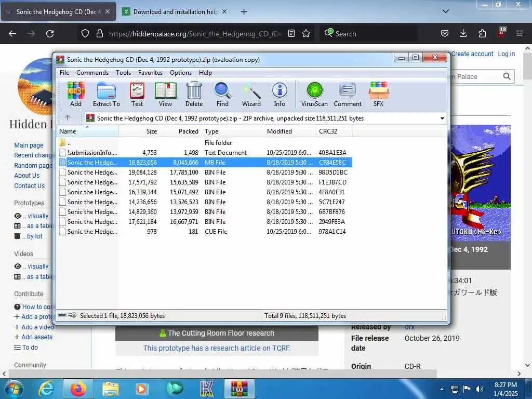Toggle Firefox reader view icon
This screenshot has height=399, width=532.
tap(291, 33)
